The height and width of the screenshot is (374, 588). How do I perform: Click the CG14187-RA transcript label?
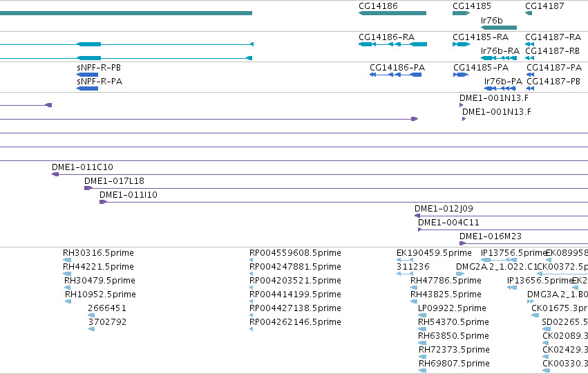tap(553, 37)
